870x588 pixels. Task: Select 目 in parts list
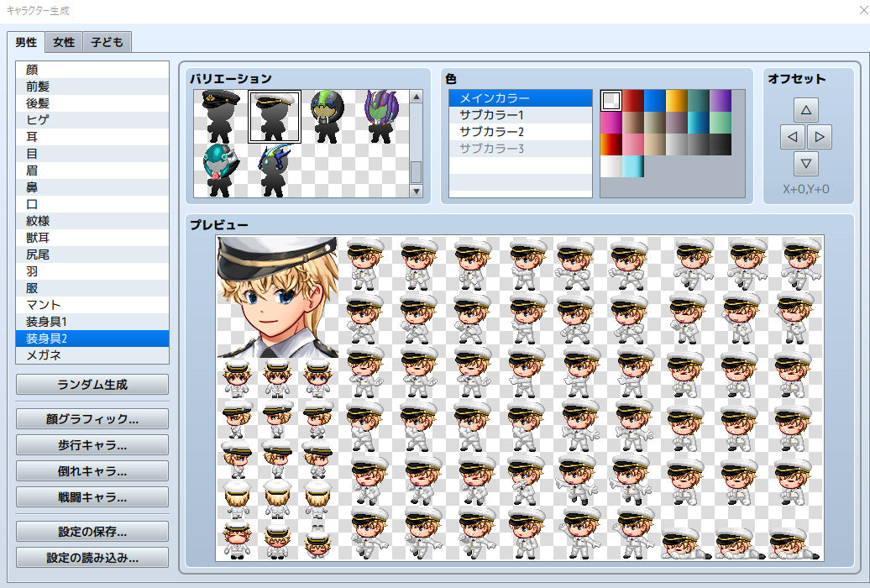92,153
